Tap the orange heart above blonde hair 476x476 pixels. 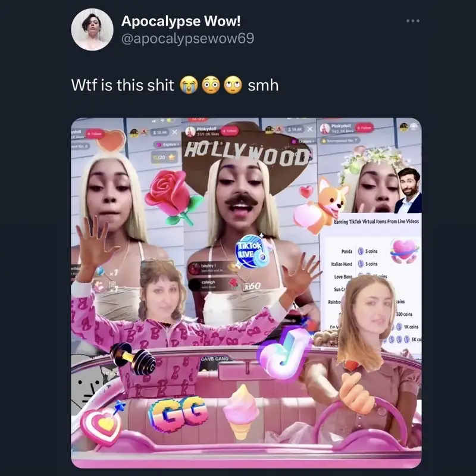coord(111,141)
